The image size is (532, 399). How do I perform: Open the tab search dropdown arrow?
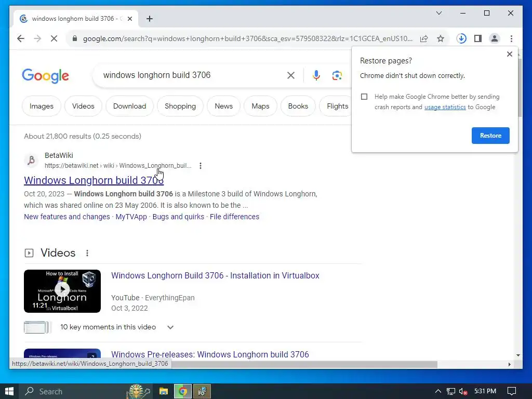point(438,13)
